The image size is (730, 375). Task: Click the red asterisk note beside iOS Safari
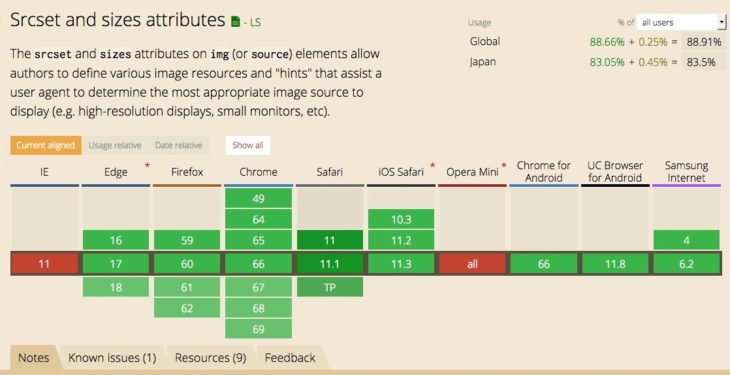[433, 165]
